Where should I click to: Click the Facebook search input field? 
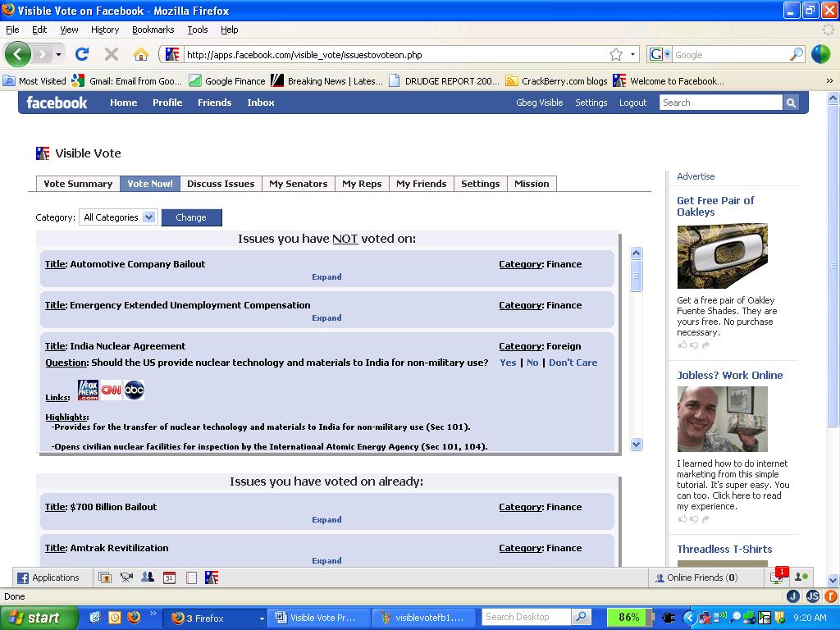(721, 103)
